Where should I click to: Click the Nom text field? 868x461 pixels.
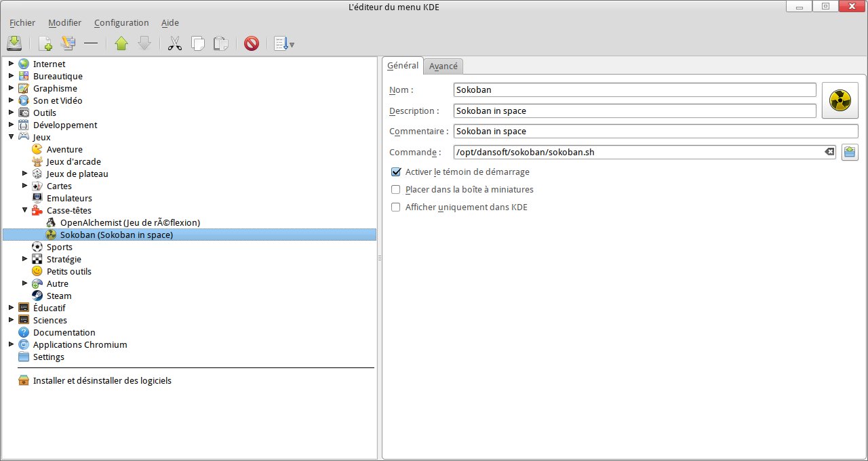(634, 90)
